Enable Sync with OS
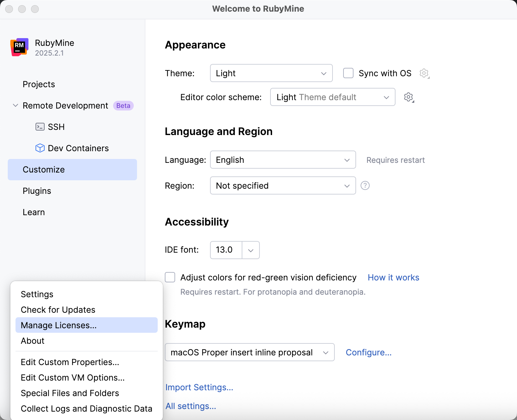 click(348, 73)
